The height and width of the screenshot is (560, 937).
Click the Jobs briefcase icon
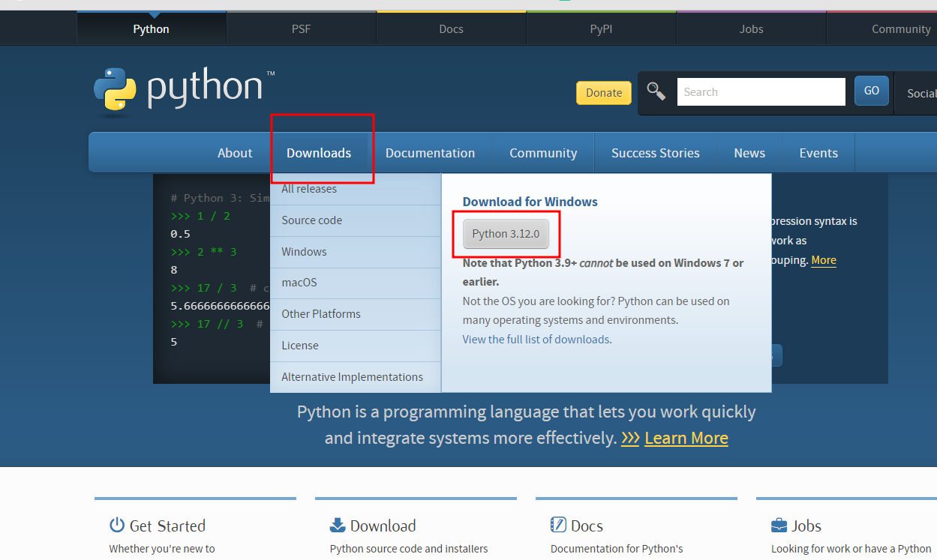pyautogui.click(x=779, y=525)
